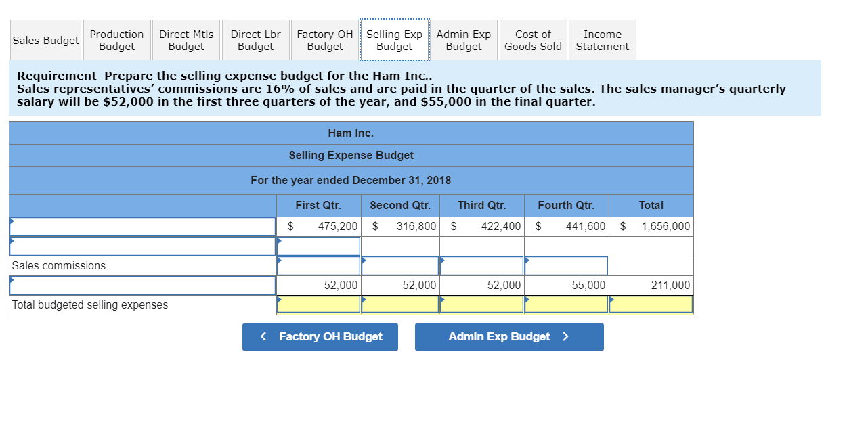Expand the marker in Fourth Qtr commissions cell

point(526,260)
